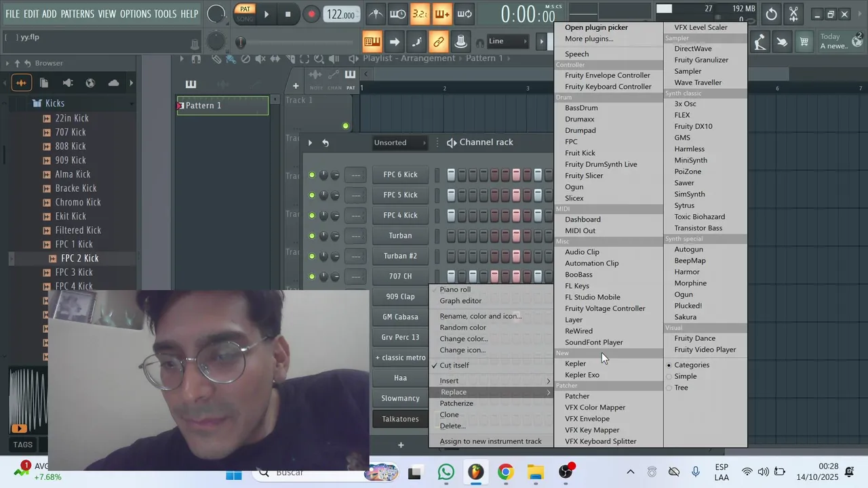
Task: Click the metronome icon in the toolbar
Action: click(x=375, y=14)
